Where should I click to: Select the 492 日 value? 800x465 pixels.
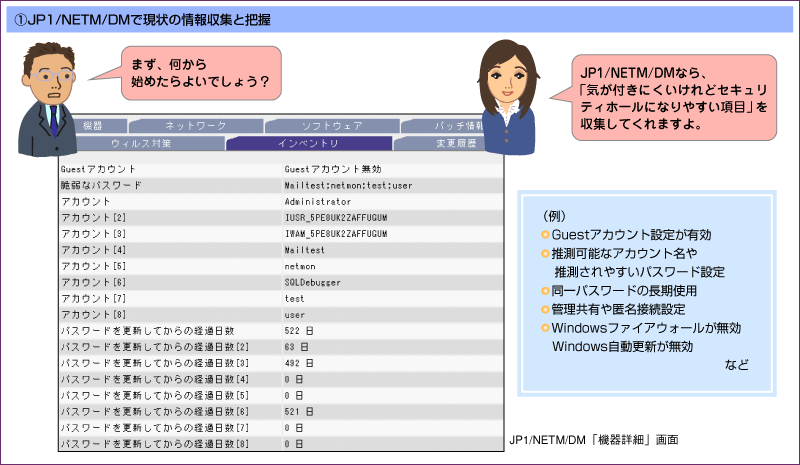pyautogui.click(x=298, y=363)
